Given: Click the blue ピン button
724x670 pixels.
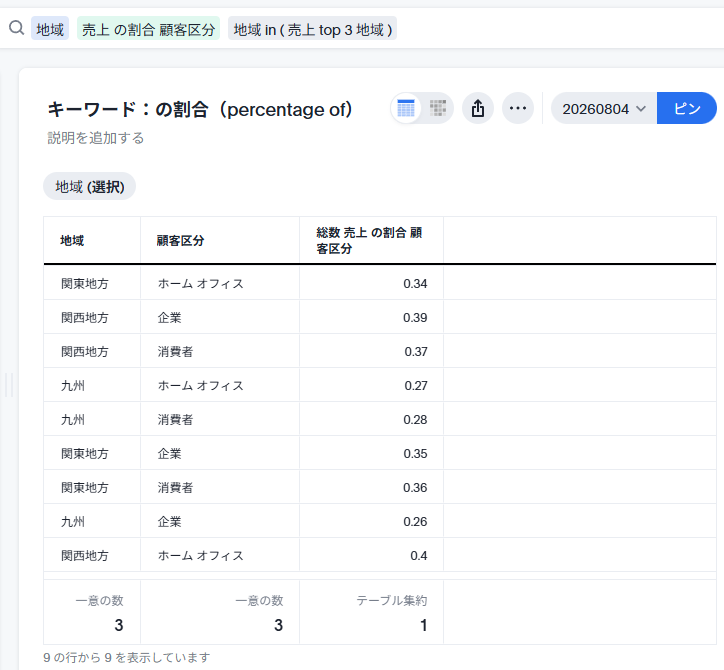Looking at the screenshot, I should click(x=687, y=109).
